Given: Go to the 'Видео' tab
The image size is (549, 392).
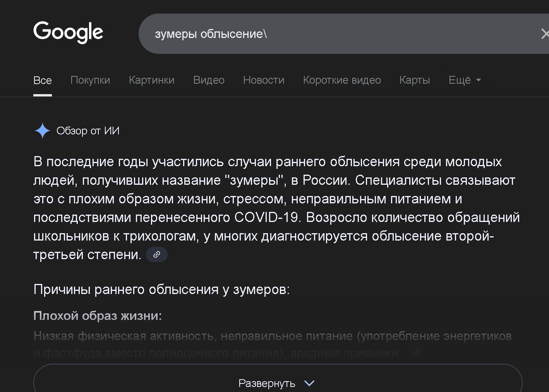Looking at the screenshot, I should [x=209, y=80].
